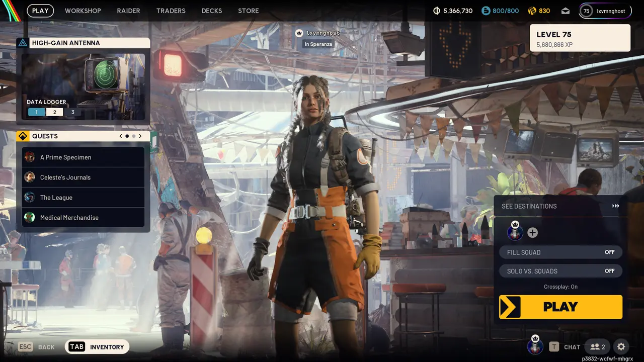Viewport: 644px width, 362px height.
Task: Click the Data Logger label
Action: click(46, 102)
